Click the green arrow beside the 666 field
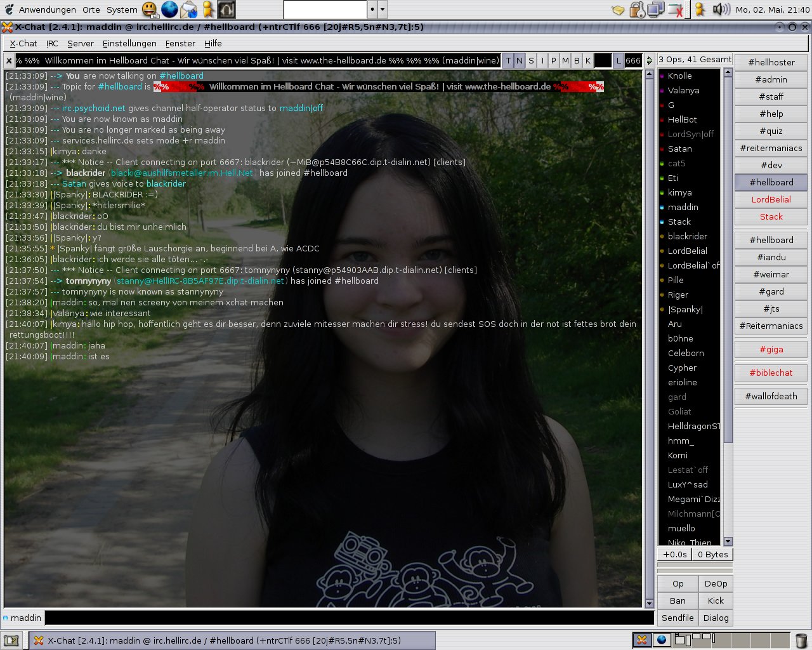Viewport: 812px width, 650px height. [649, 61]
